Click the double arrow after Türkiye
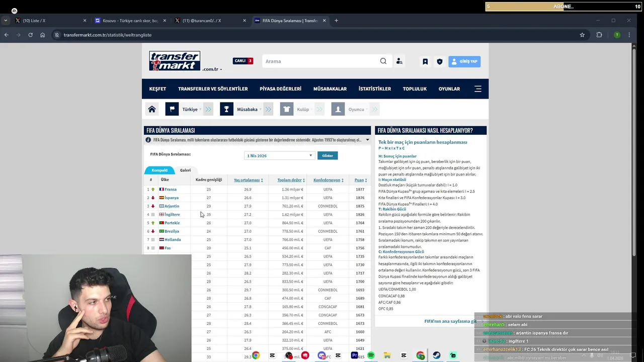The image size is (644, 362). coord(208,109)
